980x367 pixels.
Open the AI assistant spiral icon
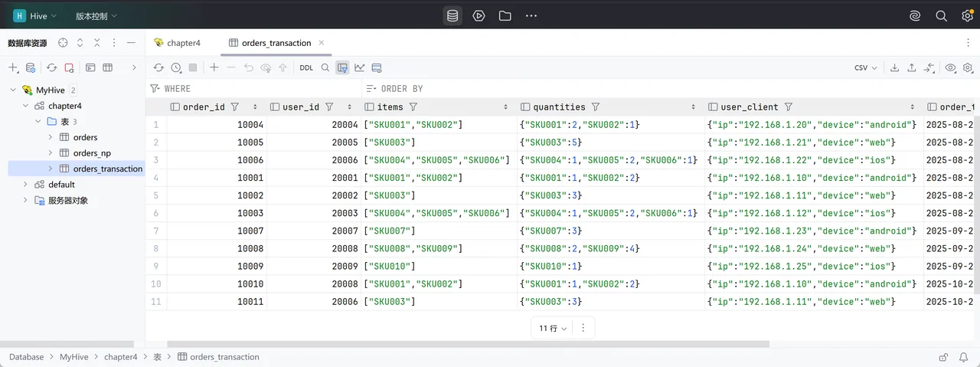(x=914, y=15)
